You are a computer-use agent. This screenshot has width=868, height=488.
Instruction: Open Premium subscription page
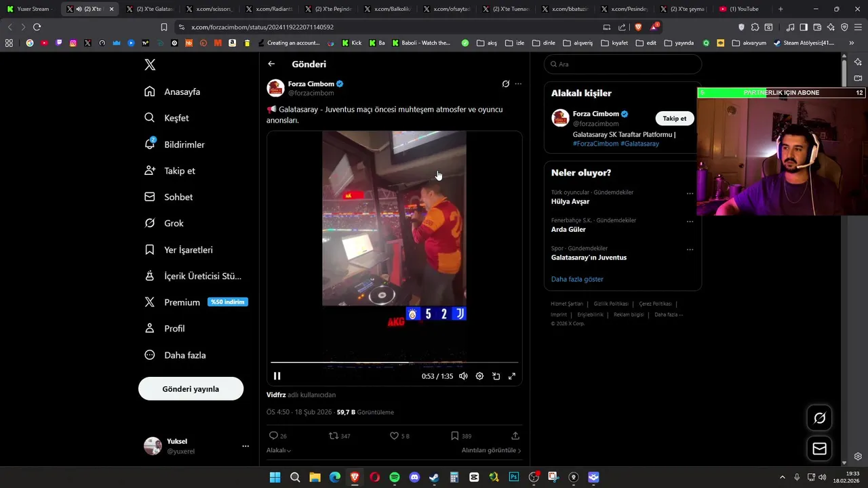[x=195, y=302]
